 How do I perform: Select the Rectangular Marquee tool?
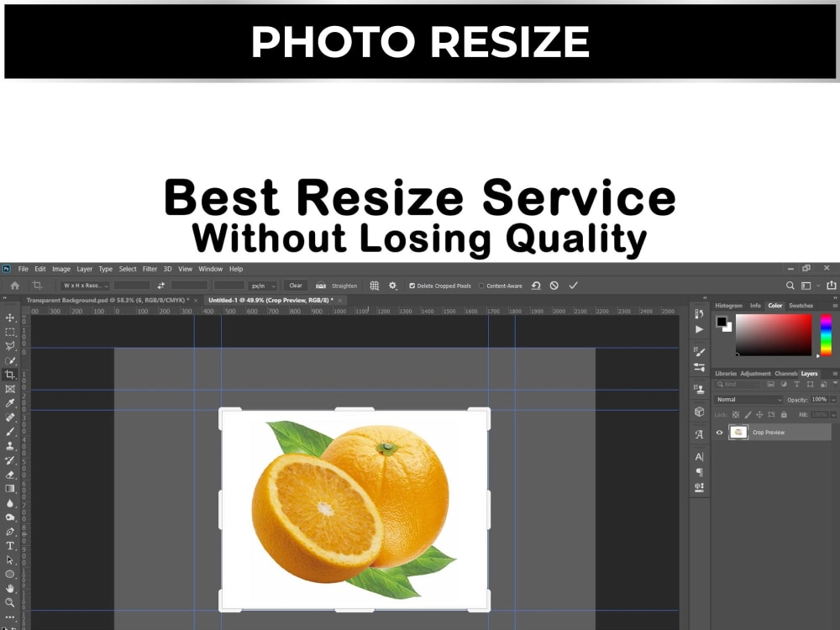(9, 332)
